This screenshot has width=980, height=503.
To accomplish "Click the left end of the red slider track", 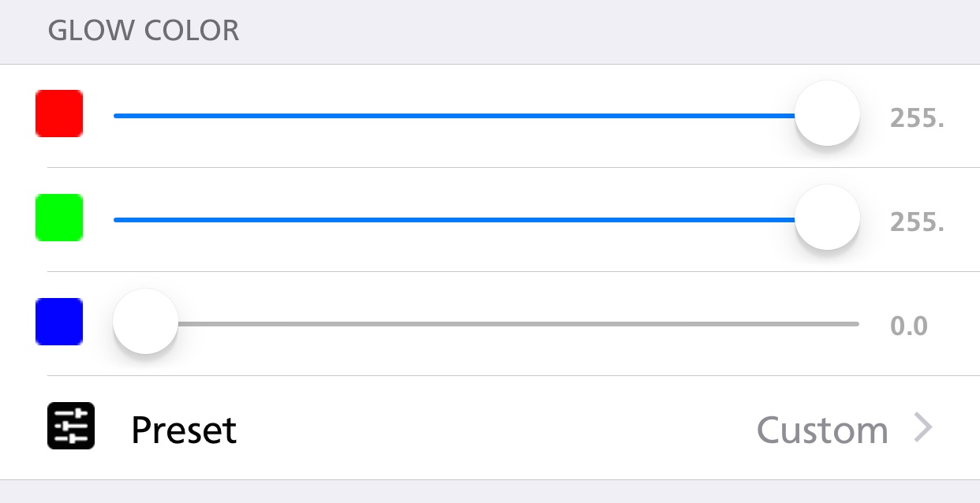I will tap(117, 115).
